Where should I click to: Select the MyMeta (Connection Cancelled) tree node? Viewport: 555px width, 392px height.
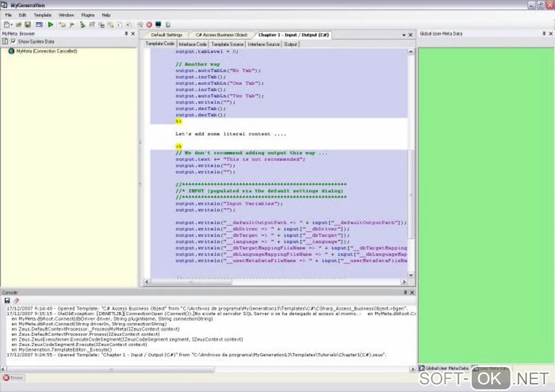pyautogui.click(x=47, y=51)
